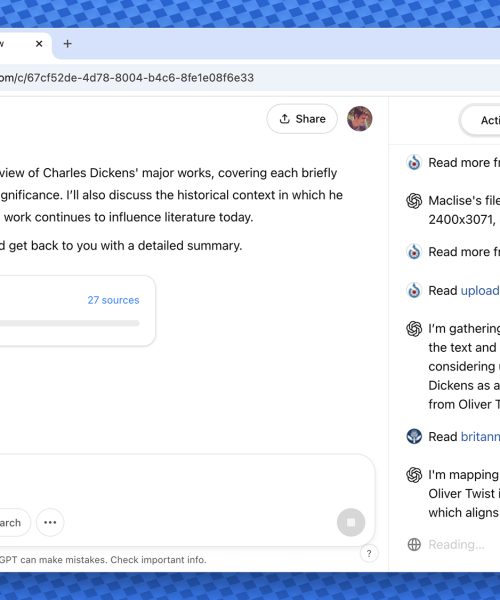The height and width of the screenshot is (600, 500).
Task: Click the OpenAI icon beside 'I'm mapping'
Action: tap(414, 475)
